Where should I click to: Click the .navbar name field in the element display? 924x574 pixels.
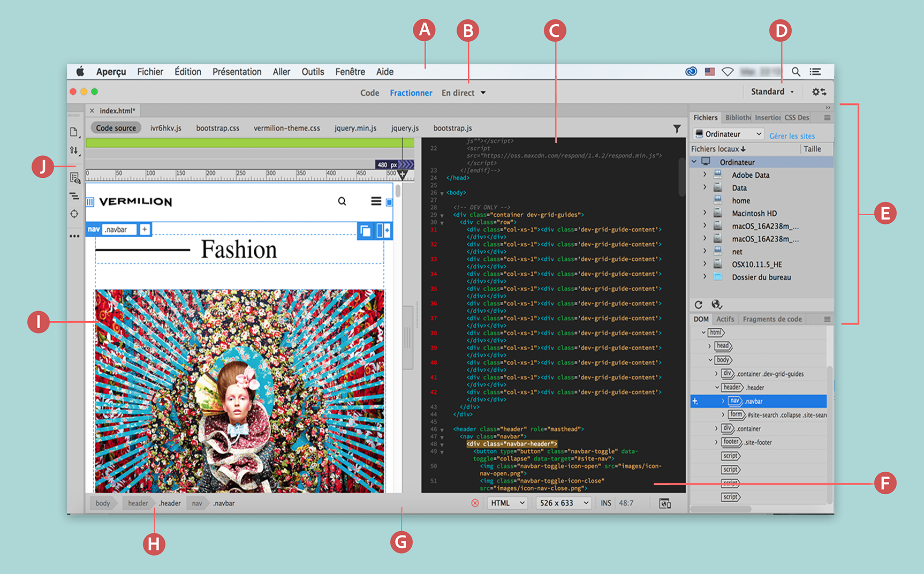(x=120, y=229)
